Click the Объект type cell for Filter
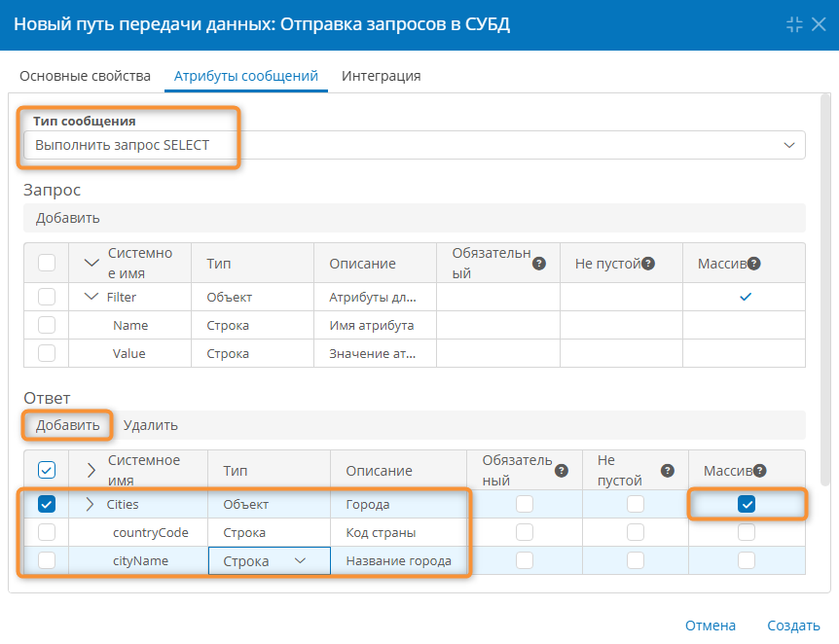This screenshot has width=839, height=644. point(252,297)
